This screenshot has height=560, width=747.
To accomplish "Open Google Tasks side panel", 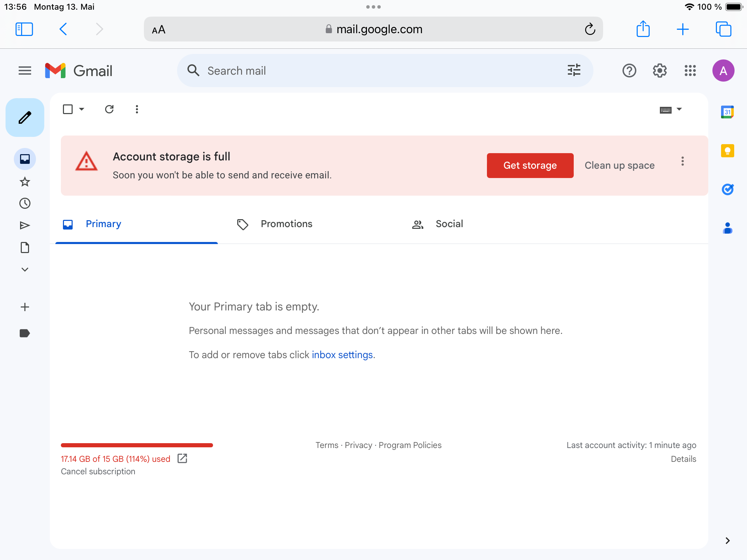I will click(x=728, y=189).
